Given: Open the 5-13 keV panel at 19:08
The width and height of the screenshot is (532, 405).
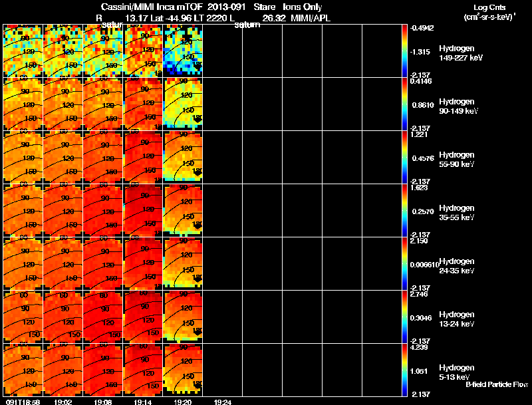Looking at the screenshot, I should pyautogui.click(x=103, y=370).
